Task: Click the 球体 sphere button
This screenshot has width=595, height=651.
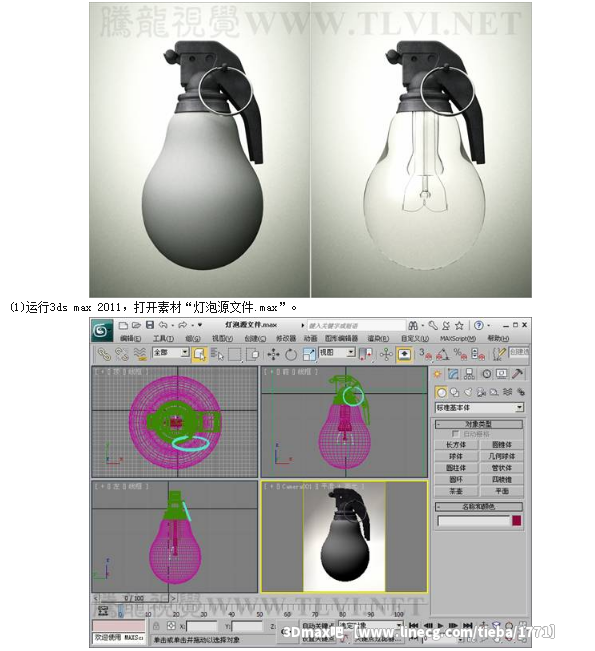Action: pyautogui.click(x=456, y=456)
